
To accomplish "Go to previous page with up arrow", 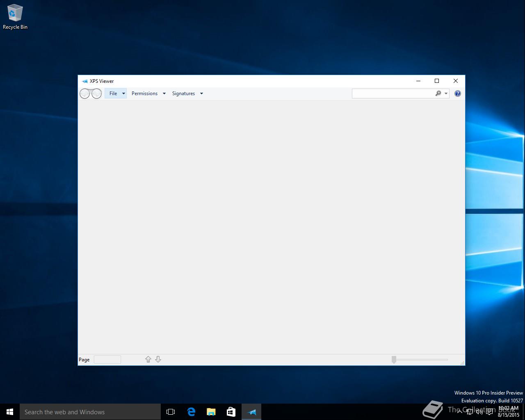I will click(x=148, y=359).
